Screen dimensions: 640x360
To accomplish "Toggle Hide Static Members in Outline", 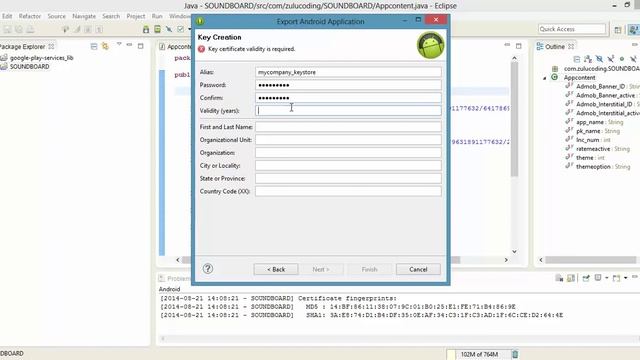I will tap(611, 59).
